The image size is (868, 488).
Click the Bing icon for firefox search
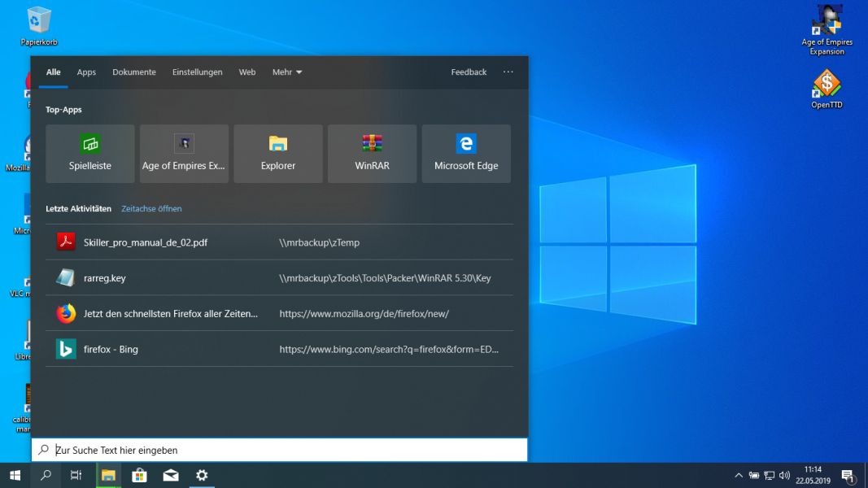point(66,349)
